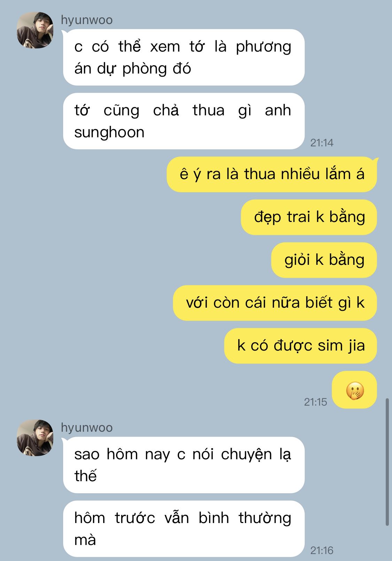This screenshot has height=561, width=392.
Task: Tap the 21:16 timestamp at bottom
Action: point(322,551)
